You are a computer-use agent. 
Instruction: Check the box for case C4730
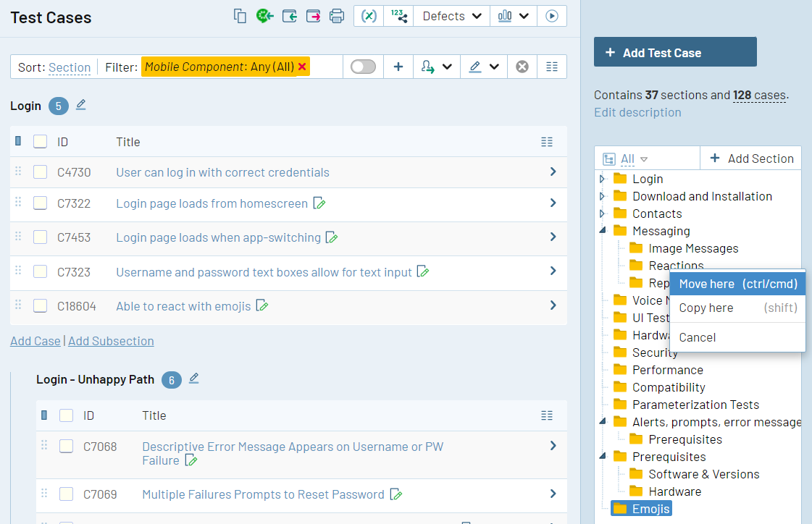point(41,172)
